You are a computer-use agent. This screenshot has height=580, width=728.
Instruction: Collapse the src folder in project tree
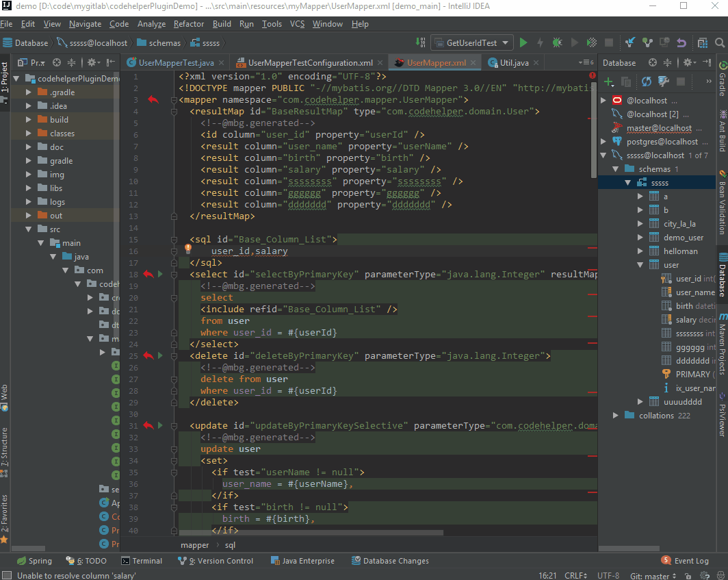coord(29,229)
